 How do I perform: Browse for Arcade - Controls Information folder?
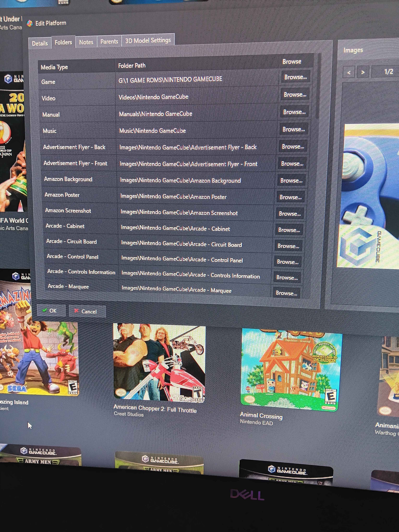click(x=287, y=278)
